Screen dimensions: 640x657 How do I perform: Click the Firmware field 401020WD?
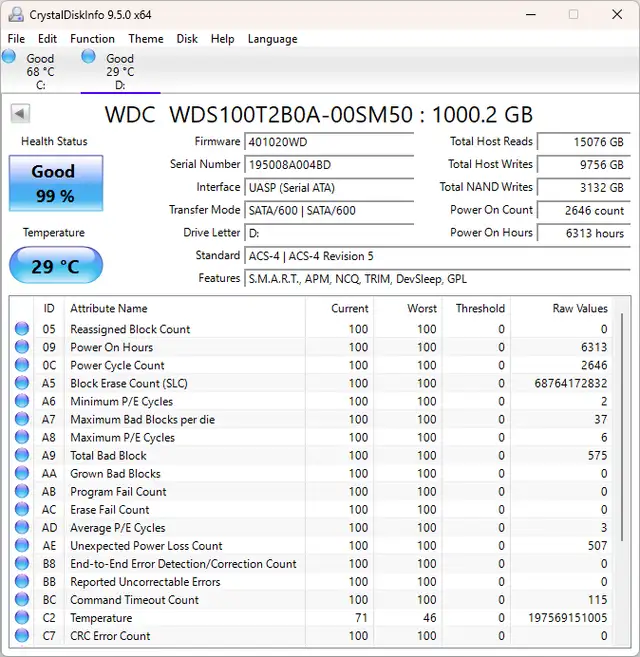329,142
